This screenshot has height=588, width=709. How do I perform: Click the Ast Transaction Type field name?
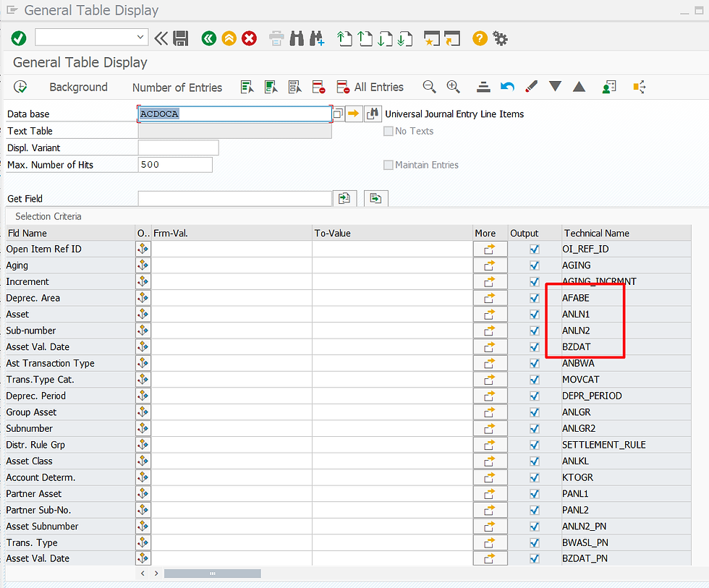(50, 363)
